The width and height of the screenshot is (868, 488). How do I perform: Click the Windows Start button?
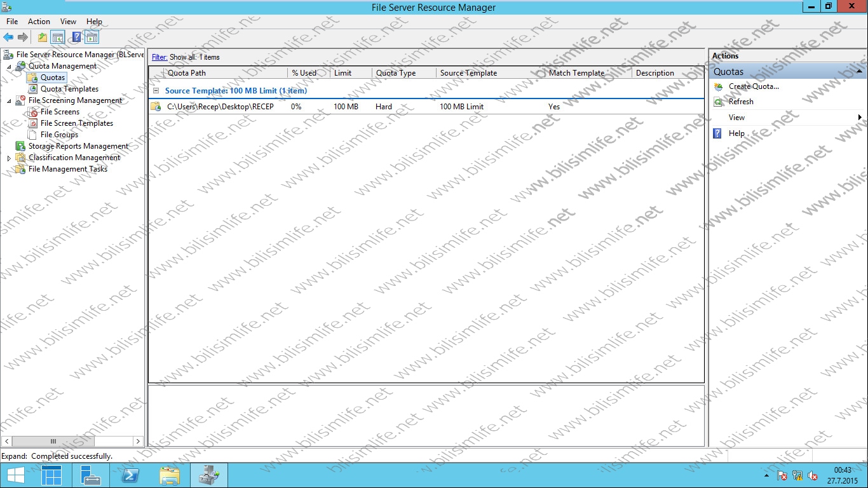pos(15,475)
